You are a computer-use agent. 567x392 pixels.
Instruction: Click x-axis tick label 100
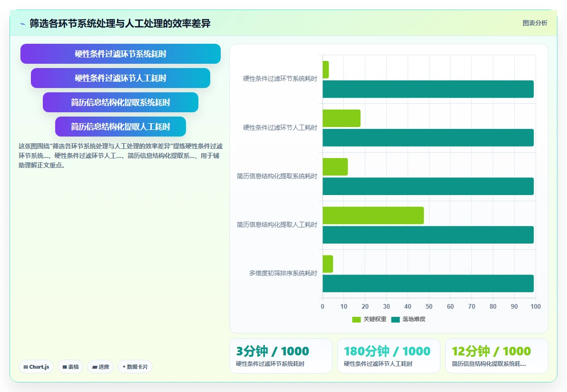point(536,307)
